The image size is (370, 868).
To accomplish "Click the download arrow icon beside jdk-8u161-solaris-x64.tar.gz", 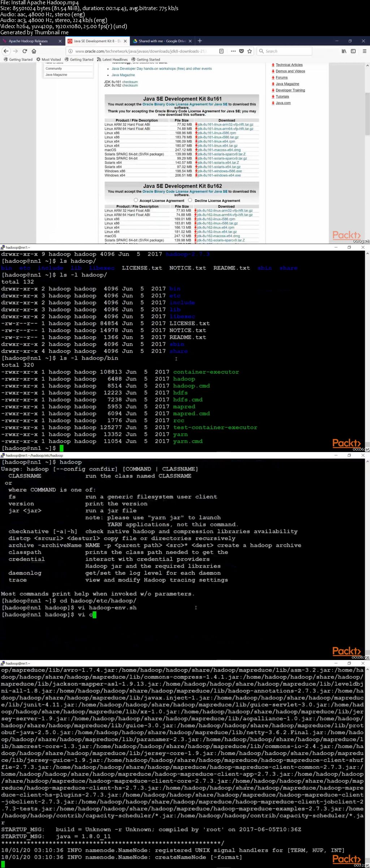I will [x=196, y=167].
